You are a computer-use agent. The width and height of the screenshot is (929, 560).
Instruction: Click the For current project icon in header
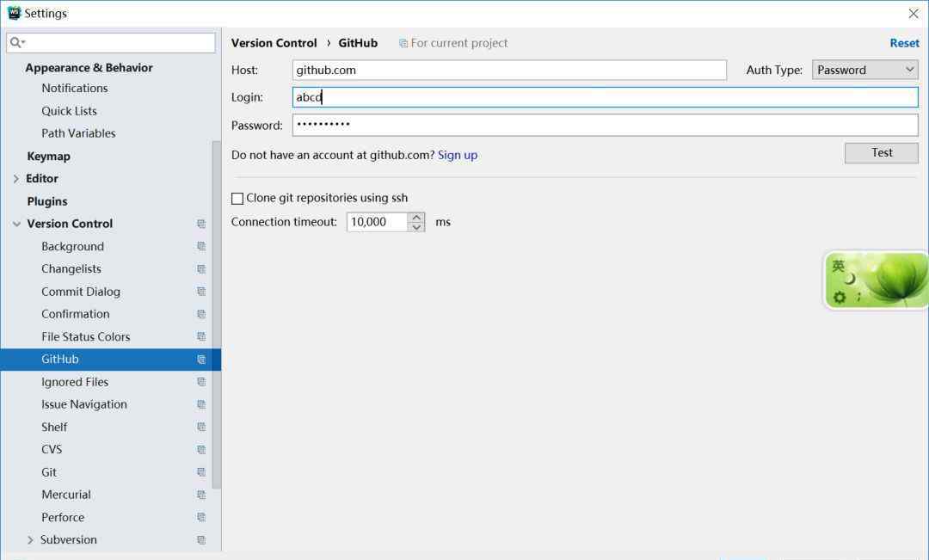coord(403,43)
